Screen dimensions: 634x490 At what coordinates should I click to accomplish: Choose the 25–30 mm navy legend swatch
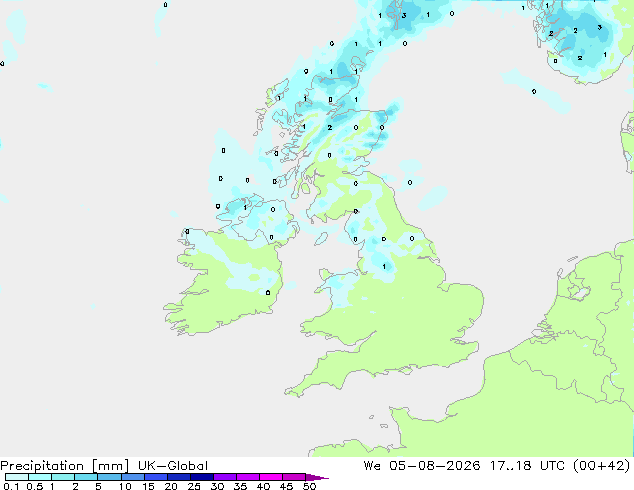(201, 477)
